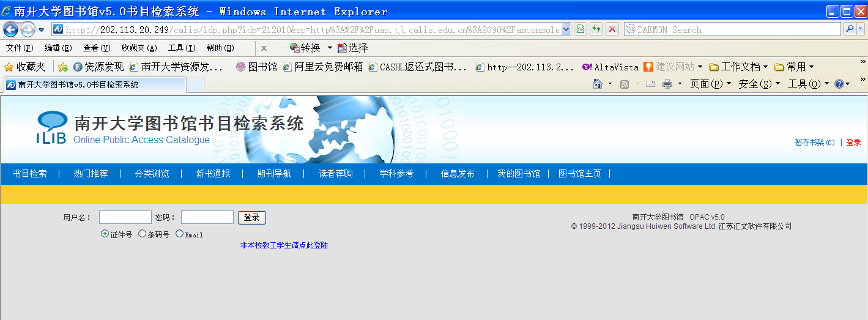This screenshot has height=320, width=868.
Task: Click the 登录 login button
Action: (x=252, y=218)
